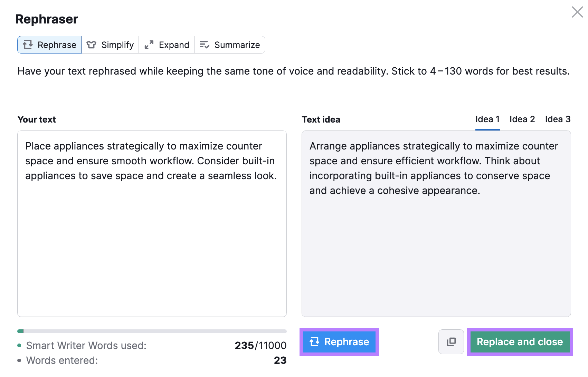Click the Smart Writer words usage progress bar
This screenshot has width=588, height=377.
pos(152,331)
